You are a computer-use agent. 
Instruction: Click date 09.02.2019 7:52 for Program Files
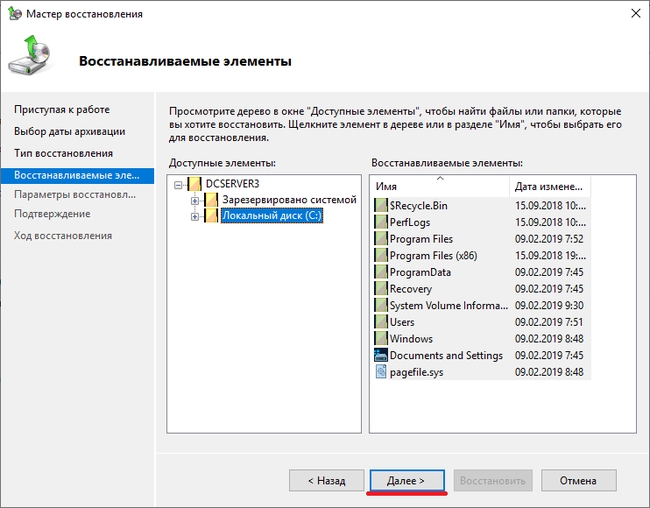(549, 239)
